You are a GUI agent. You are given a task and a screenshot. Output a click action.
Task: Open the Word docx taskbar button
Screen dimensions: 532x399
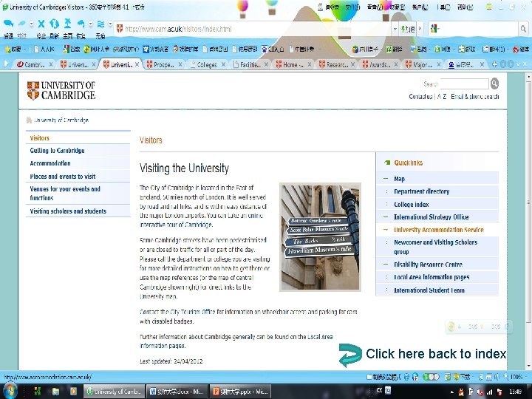click(176, 392)
